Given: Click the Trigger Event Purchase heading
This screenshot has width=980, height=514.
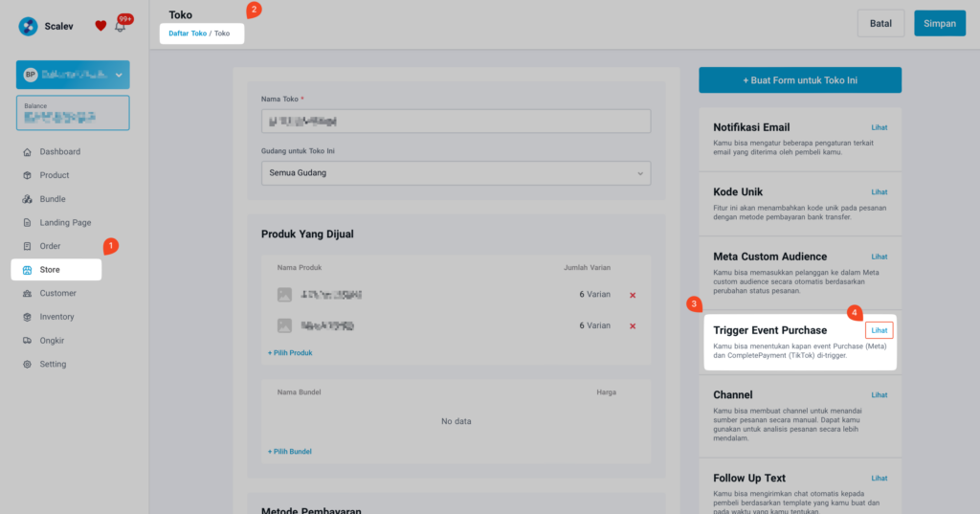Looking at the screenshot, I should (x=770, y=330).
